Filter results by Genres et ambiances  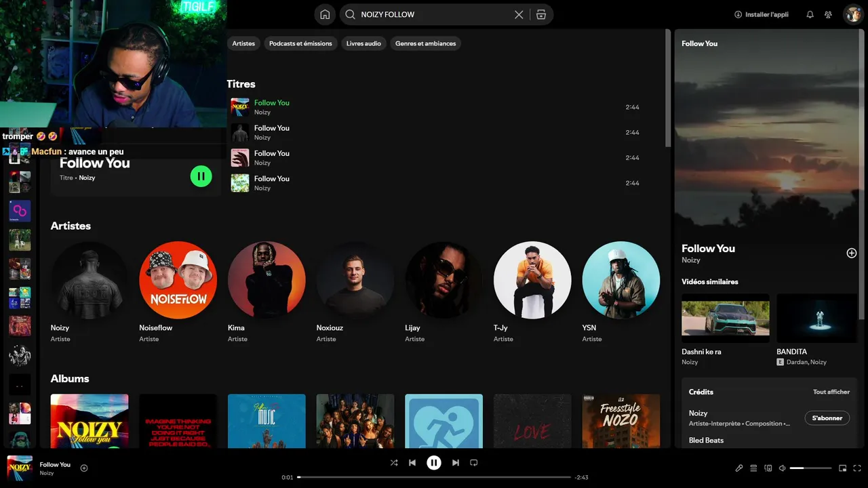click(x=426, y=43)
